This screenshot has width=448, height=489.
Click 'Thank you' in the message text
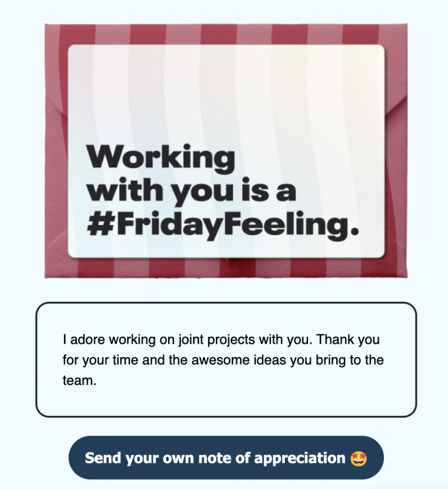(348, 340)
